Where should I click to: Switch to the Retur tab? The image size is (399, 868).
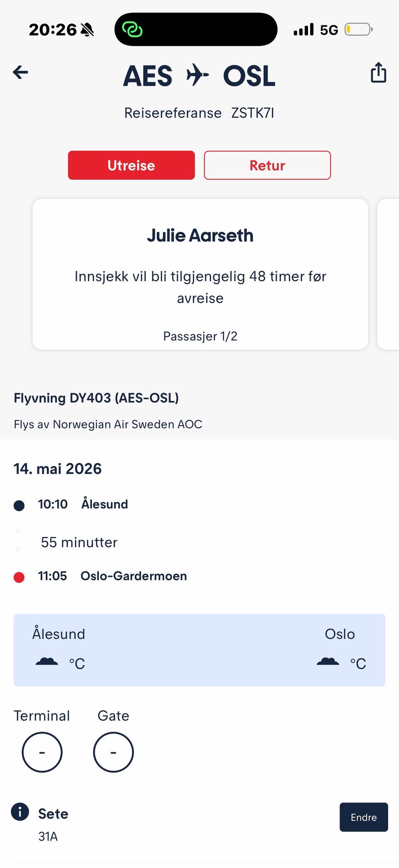(267, 165)
